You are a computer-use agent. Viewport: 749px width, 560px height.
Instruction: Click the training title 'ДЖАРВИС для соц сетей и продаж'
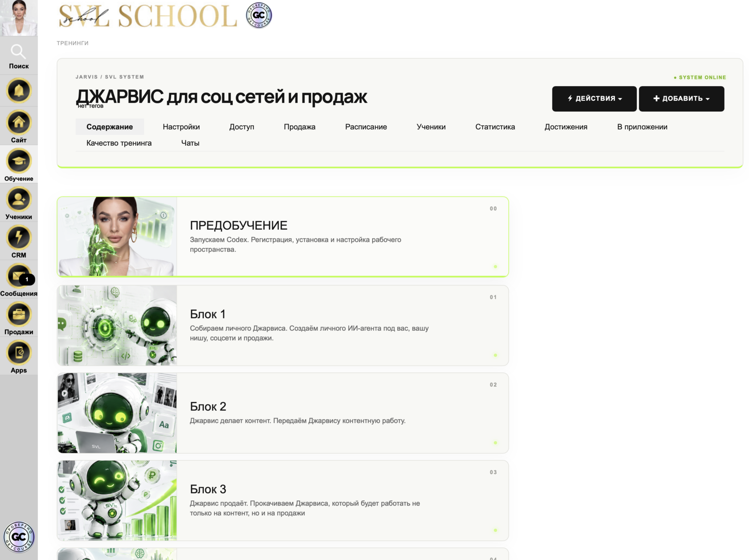(x=222, y=96)
